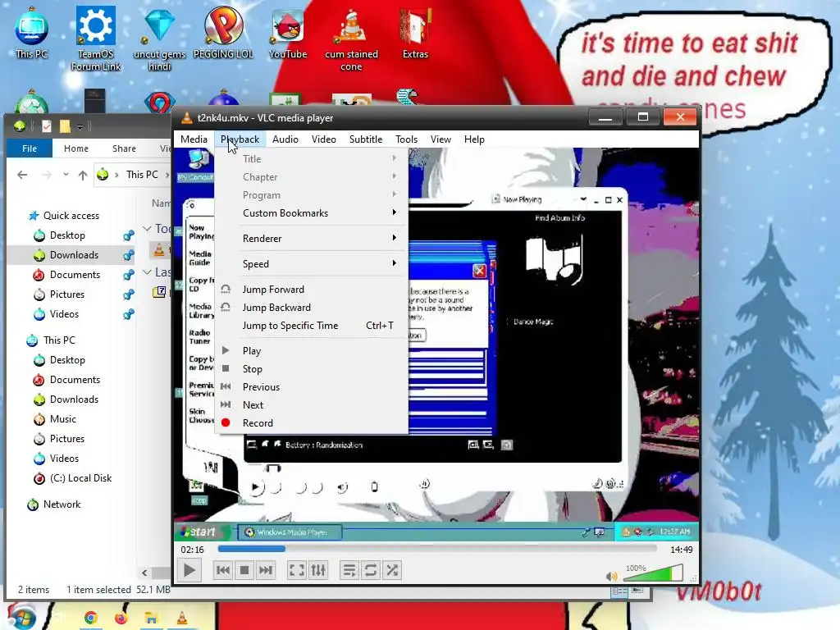Screen dimensions: 840x630
Task: Select Previous in Playback menu
Action: click(312, 387)
